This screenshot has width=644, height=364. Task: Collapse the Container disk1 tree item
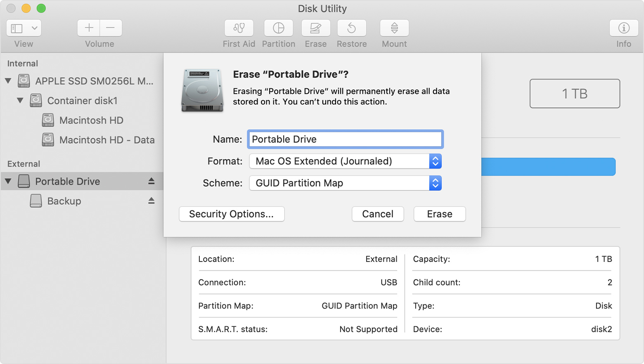tap(20, 101)
